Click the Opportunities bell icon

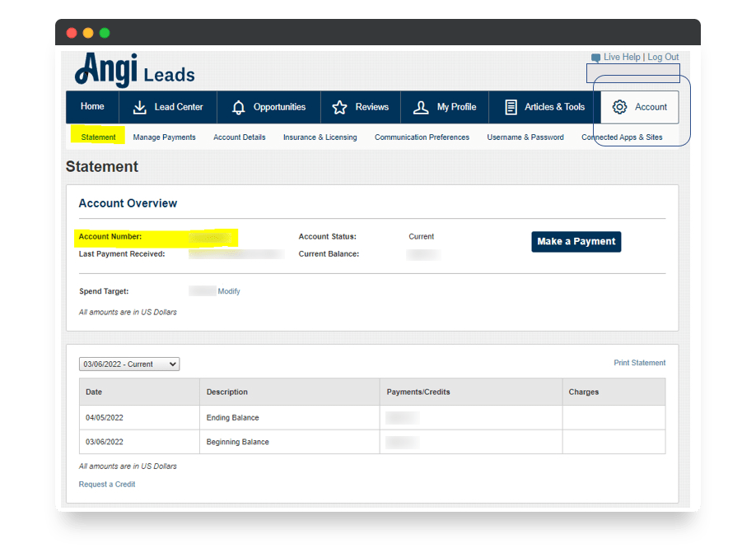pyautogui.click(x=238, y=106)
